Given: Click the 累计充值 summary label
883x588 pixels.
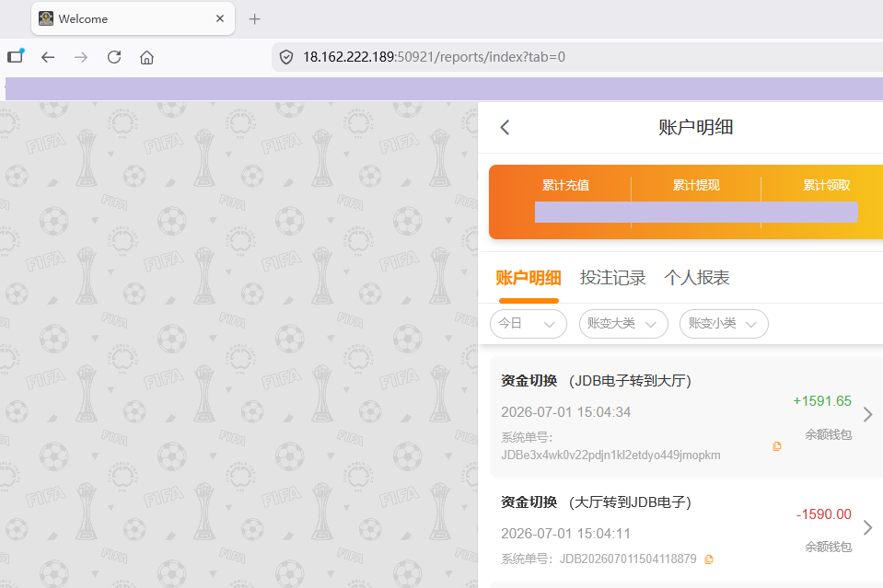Looking at the screenshot, I should (x=565, y=185).
